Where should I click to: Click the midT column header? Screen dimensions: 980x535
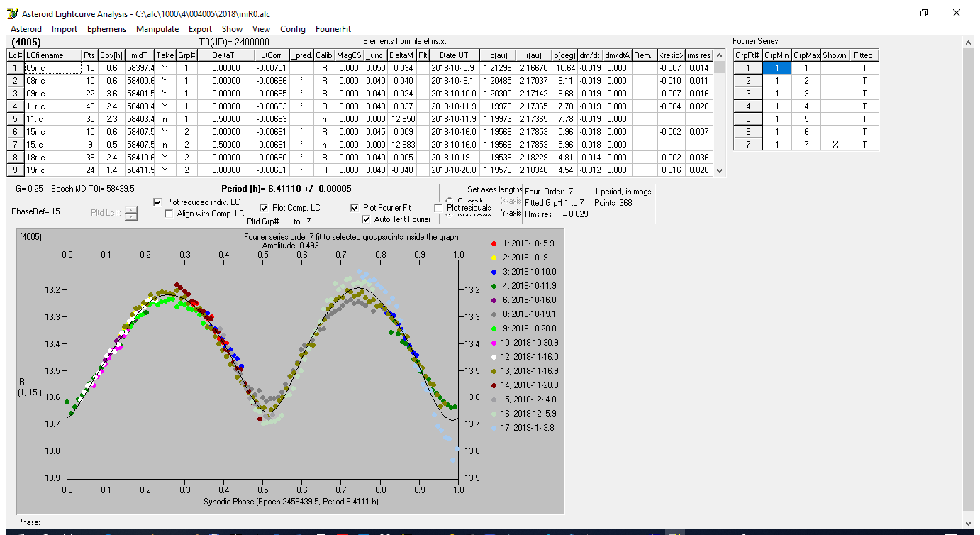(140, 55)
